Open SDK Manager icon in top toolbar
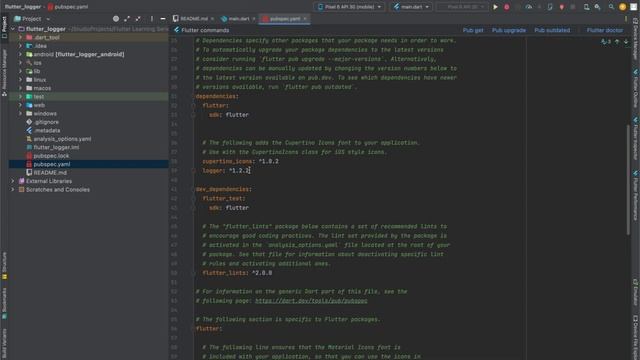The image size is (640, 360). 597,7
